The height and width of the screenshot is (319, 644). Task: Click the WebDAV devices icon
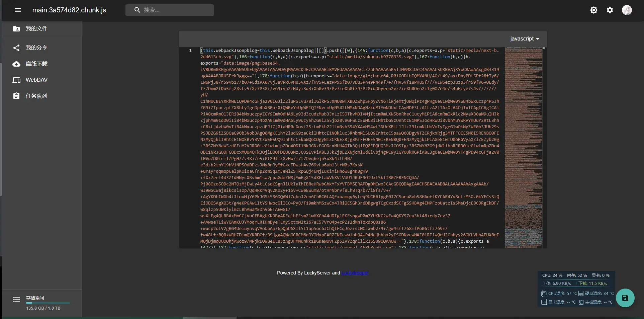tap(16, 80)
